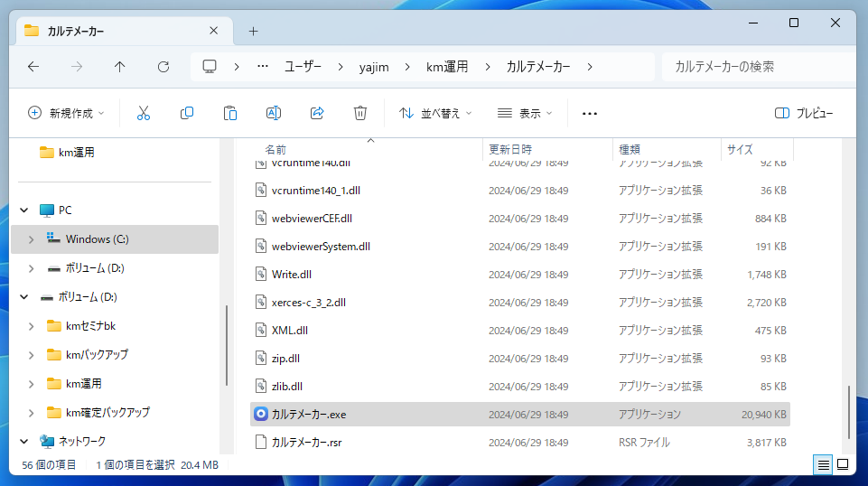
Task: Expand the Windows (C:) tree node
Action: coord(32,239)
